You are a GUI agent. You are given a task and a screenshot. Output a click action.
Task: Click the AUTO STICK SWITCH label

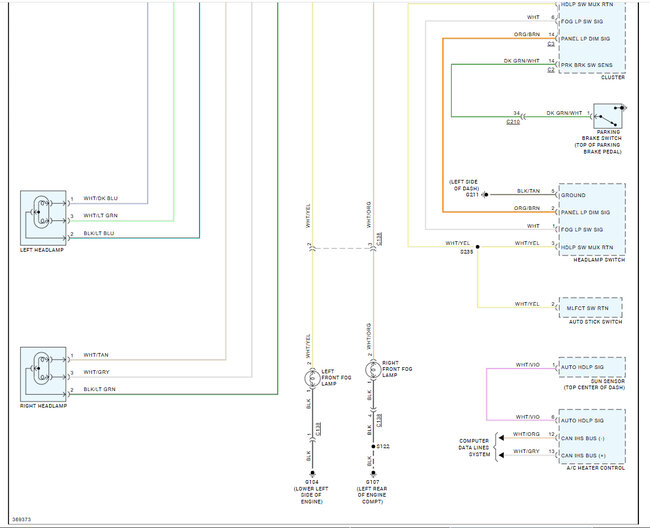tap(596, 322)
